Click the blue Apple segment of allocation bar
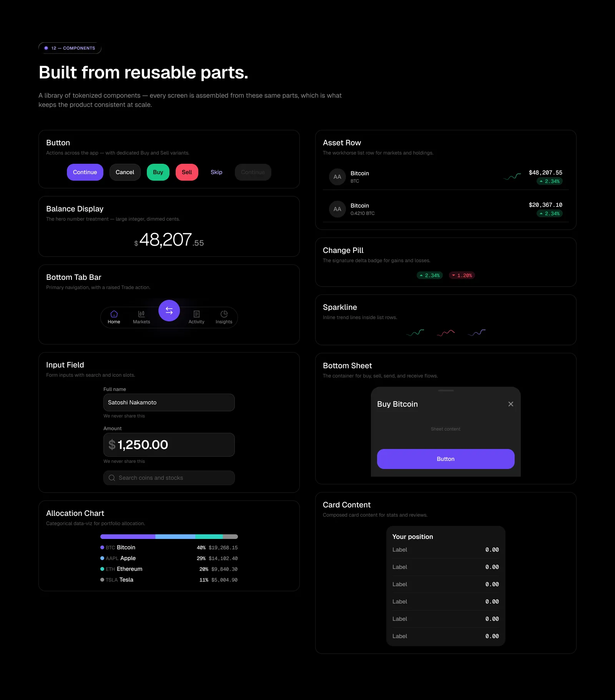Image resolution: width=615 pixels, height=700 pixels. pyautogui.click(x=175, y=537)
